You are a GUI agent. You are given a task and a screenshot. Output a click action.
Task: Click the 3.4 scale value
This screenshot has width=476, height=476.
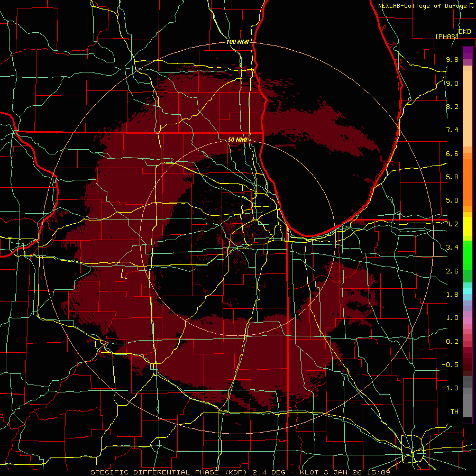[452, 247]
